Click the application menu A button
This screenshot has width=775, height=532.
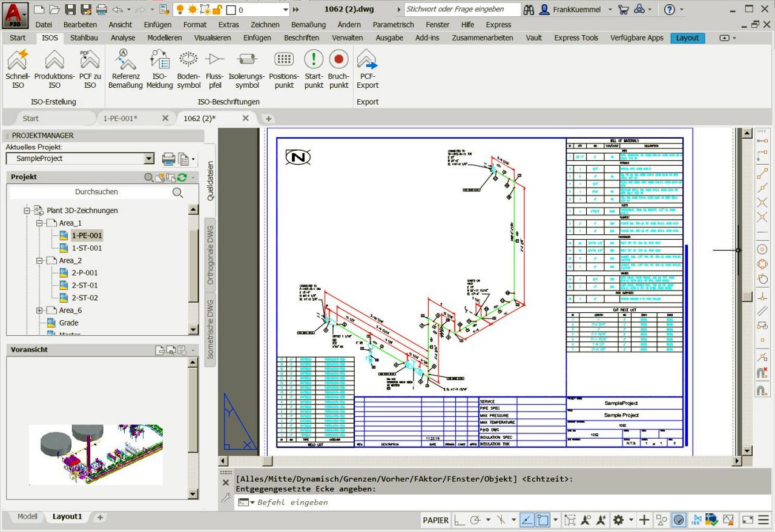tap(15, 15)
